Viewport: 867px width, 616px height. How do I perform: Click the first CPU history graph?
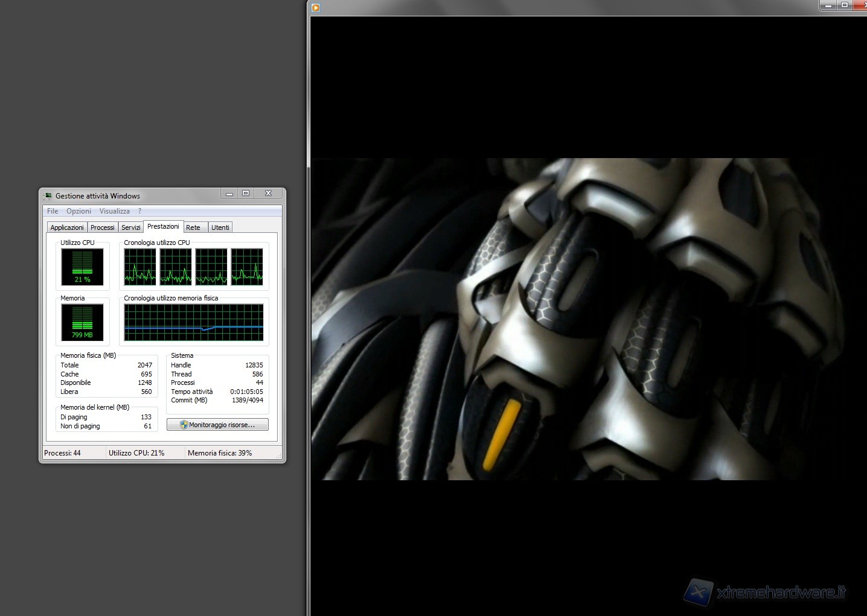tap(140, 267)
